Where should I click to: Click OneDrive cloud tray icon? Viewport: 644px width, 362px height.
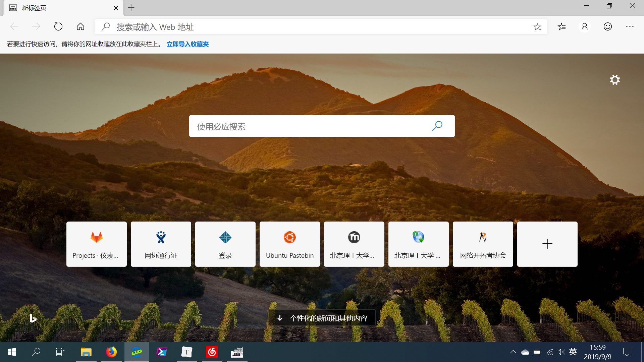coord(525,352)
